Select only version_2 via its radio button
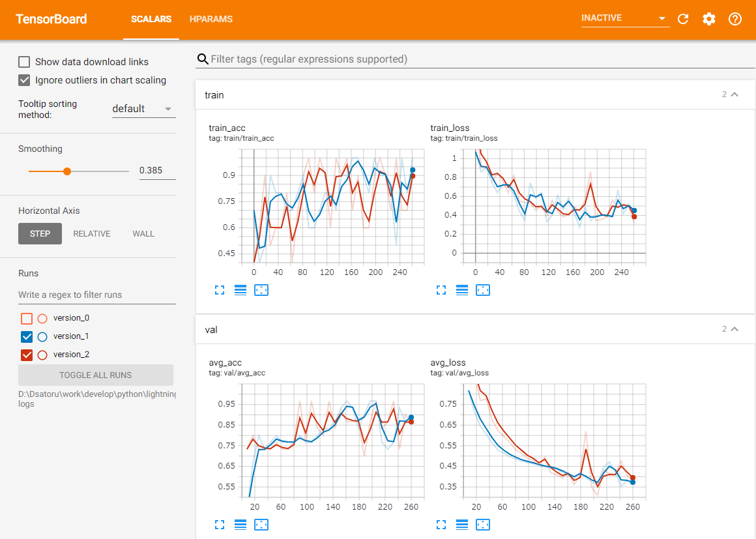 42,355
